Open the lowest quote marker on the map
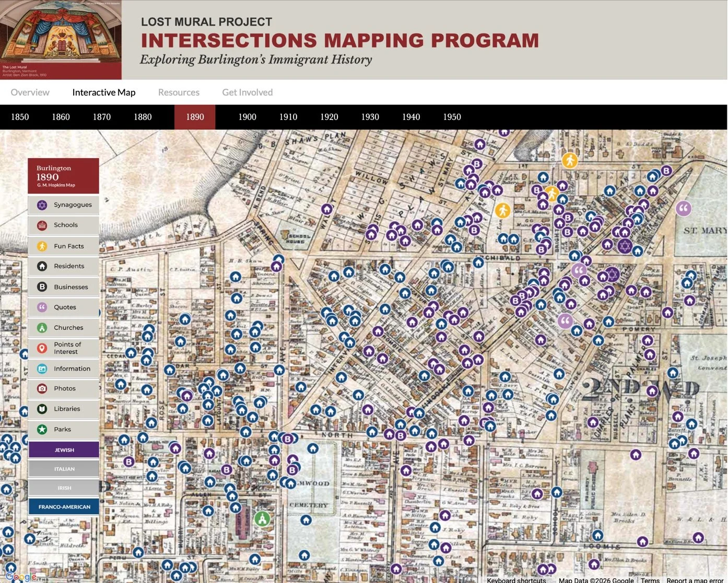 tap(565, 320)
